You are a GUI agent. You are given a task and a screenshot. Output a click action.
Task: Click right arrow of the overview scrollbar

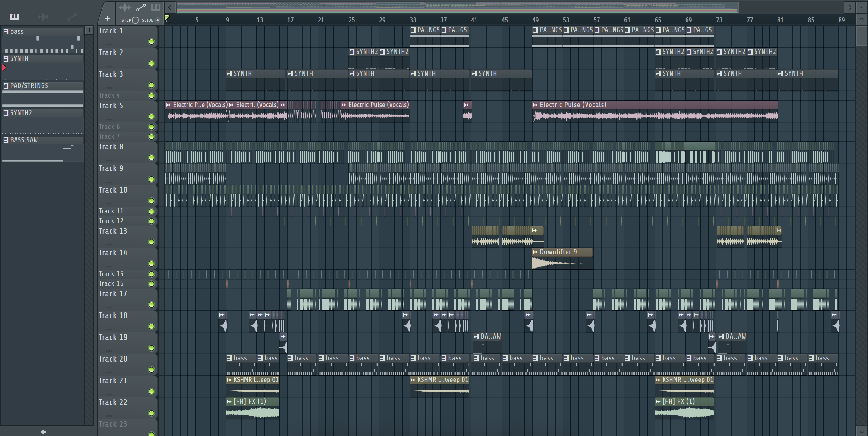[x=850, y=8]
